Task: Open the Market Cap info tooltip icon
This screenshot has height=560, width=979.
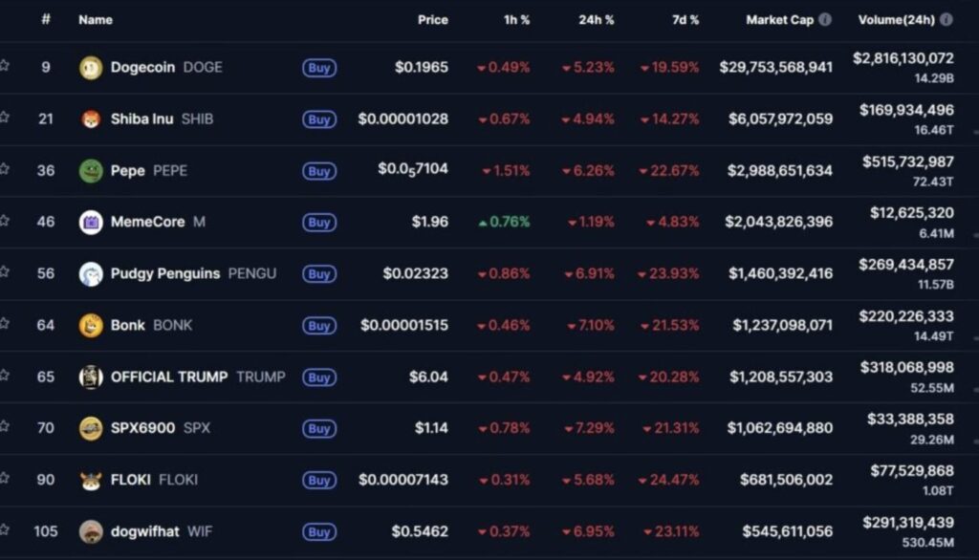Action: (823, 19)
